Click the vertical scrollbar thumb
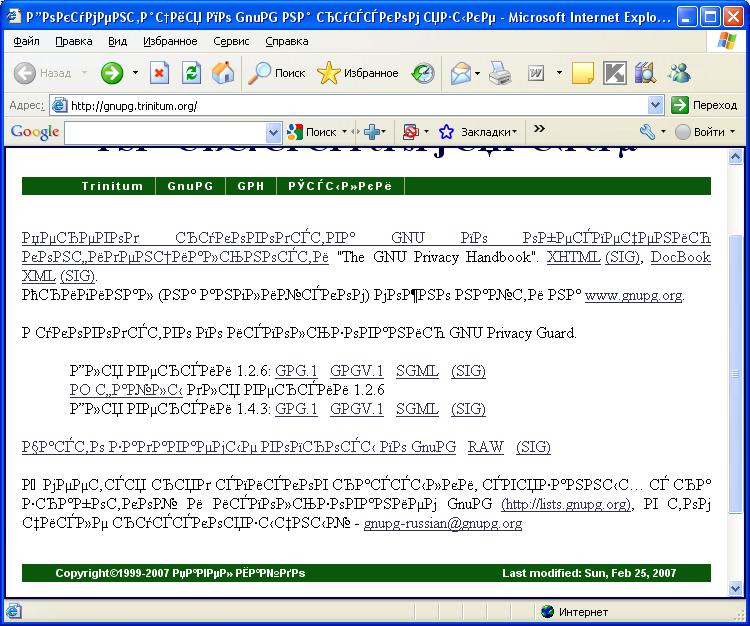This screenshot has width=750, height=626. coord(735,374)
